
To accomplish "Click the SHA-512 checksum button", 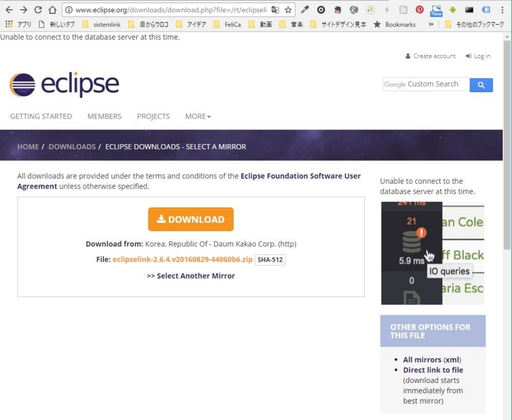I will pyautogui.click(x=270, y=260).
